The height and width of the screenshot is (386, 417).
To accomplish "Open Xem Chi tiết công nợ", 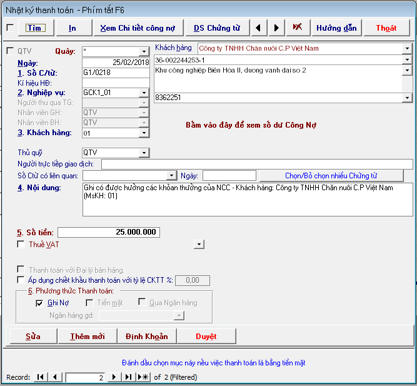I will click(137, 28).
